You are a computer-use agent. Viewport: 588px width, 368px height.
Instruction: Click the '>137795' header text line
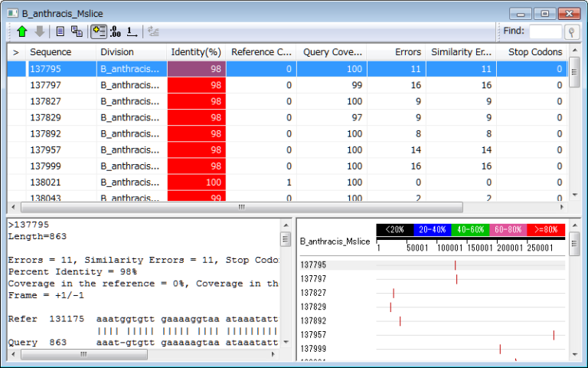point(28,225)
